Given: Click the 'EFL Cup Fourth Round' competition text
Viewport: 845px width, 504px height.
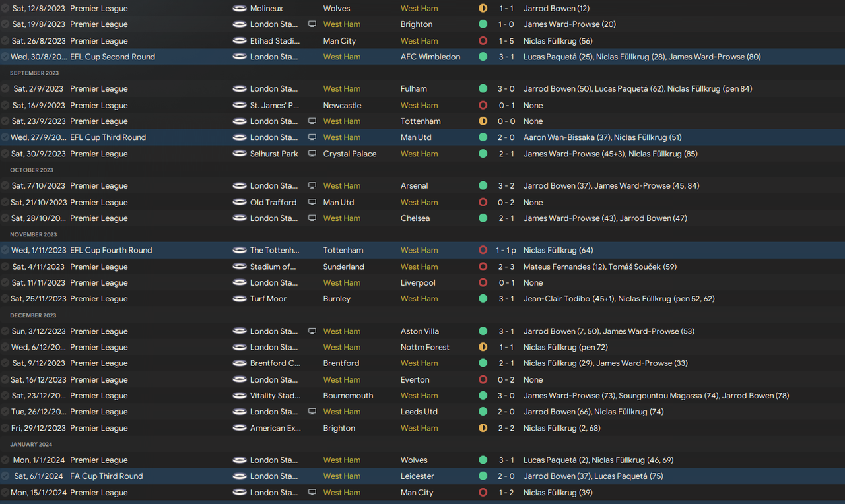Looking at the screenshot, I should tap(111, 251).
